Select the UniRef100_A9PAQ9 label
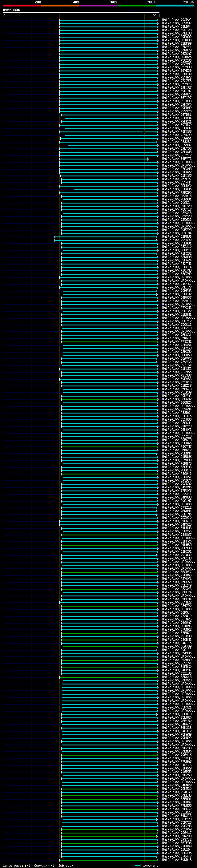 click(x=177, y=37)
